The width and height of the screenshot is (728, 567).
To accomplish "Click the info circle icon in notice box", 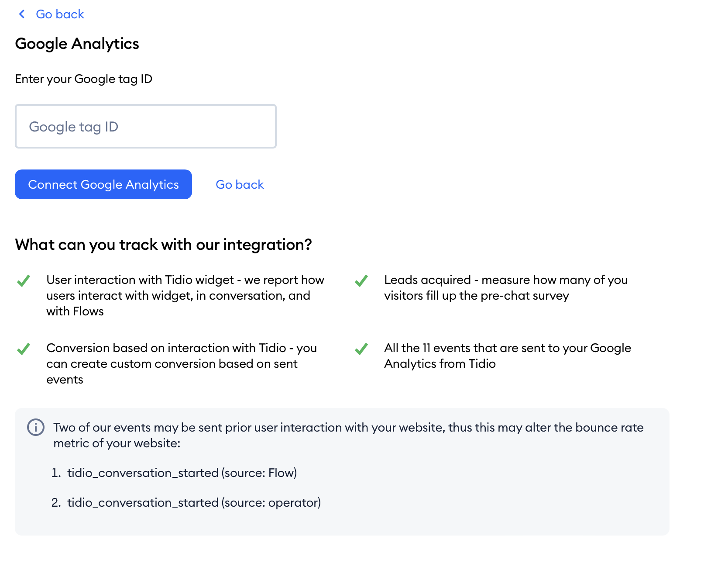I will 36,427.
